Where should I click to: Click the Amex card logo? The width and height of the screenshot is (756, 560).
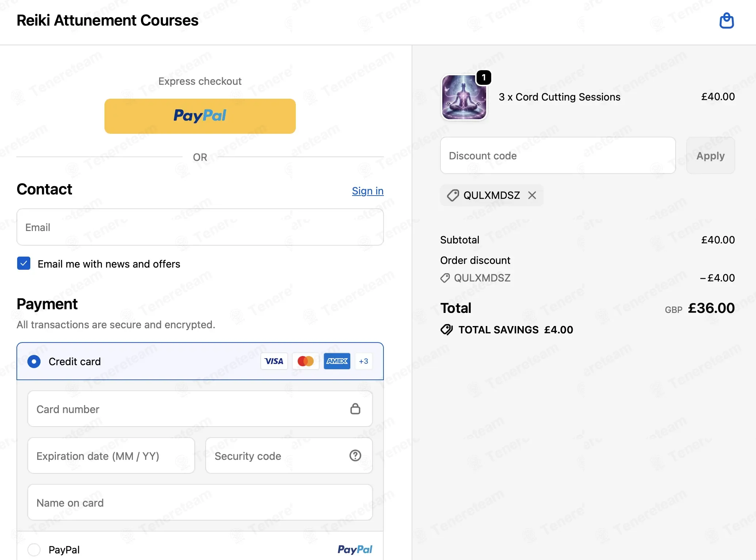pyautogui.click(x=337, y=361)
